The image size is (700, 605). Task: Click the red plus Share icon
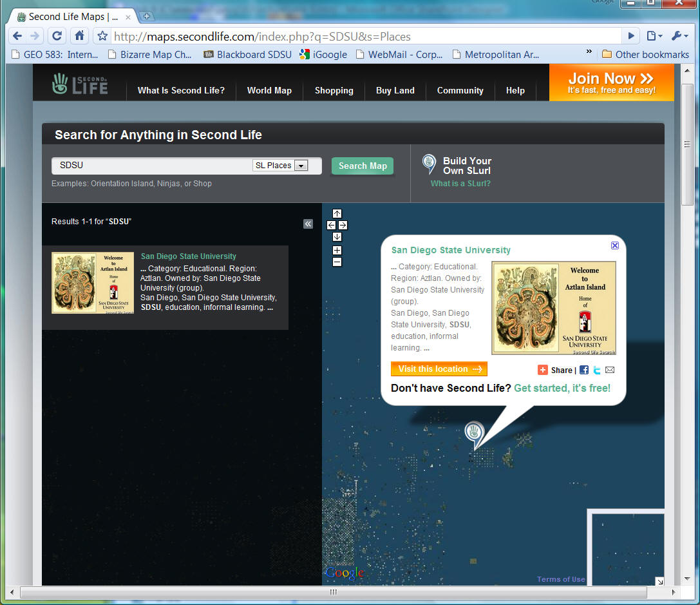coord(543,370)
